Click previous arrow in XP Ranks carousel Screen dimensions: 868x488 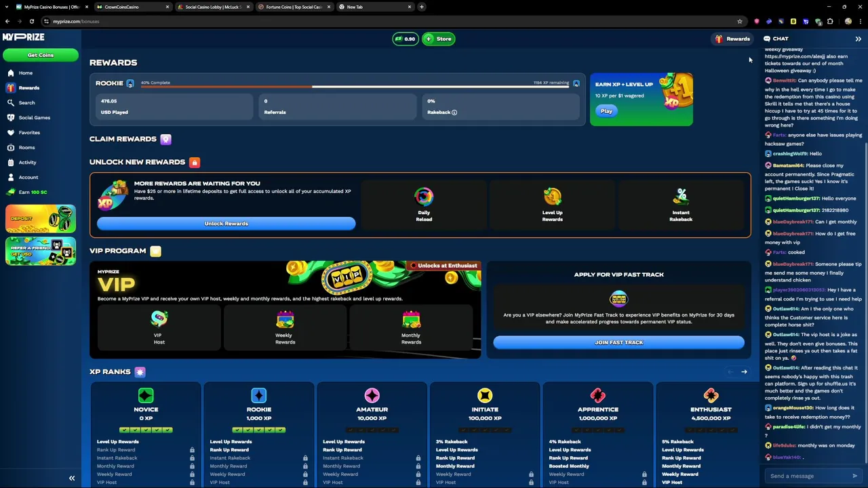[730, 371]
